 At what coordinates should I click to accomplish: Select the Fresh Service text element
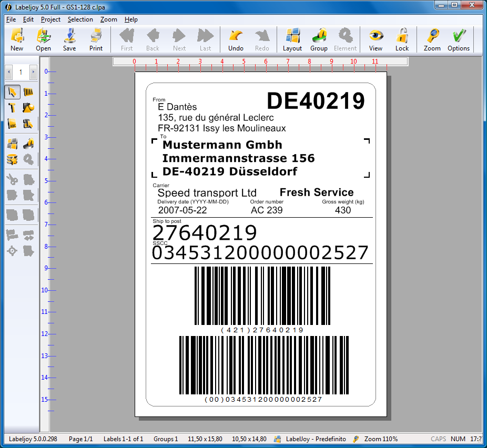(317, 192)
